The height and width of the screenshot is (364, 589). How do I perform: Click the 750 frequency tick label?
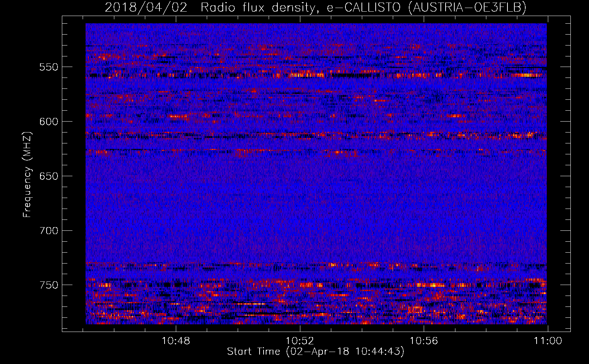(49, 285)
